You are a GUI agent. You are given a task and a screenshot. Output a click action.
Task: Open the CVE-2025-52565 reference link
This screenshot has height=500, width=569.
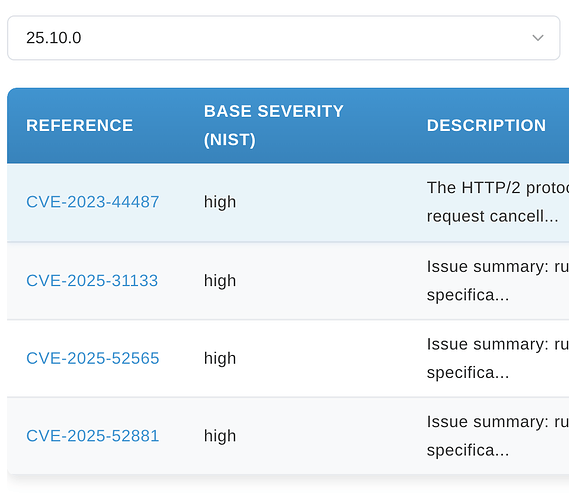(93, 358)
